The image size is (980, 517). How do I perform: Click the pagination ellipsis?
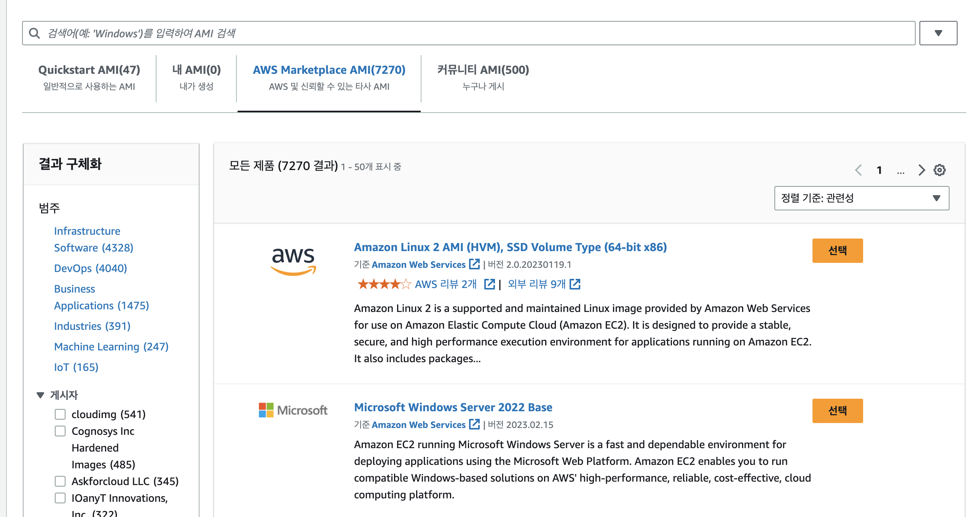[x=900, y=172]
